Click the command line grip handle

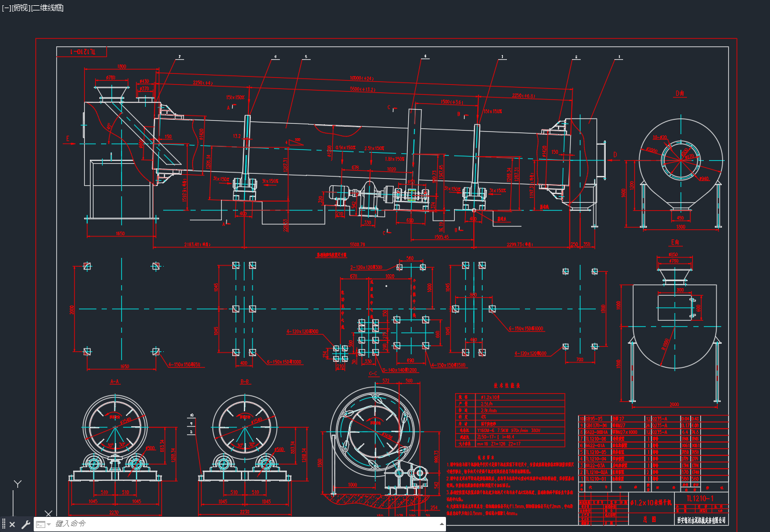(3, 524)
